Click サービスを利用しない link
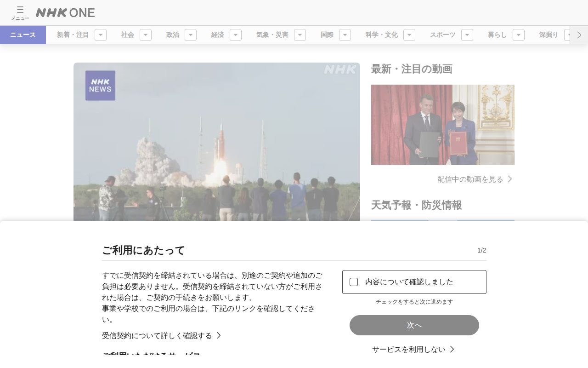This screenshot has width=588, height=368. (x=413, y=350)
